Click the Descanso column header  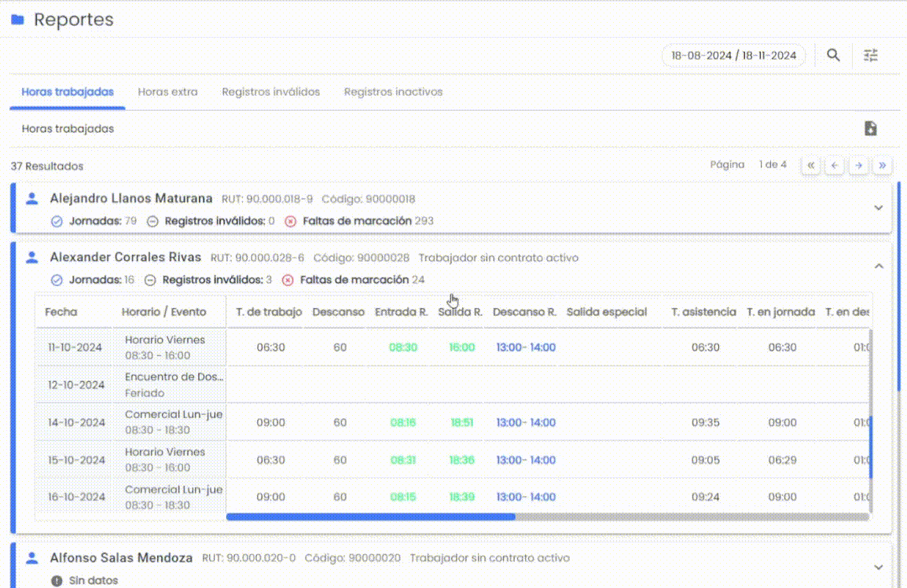pyautogui.click(x=339, y=312)
